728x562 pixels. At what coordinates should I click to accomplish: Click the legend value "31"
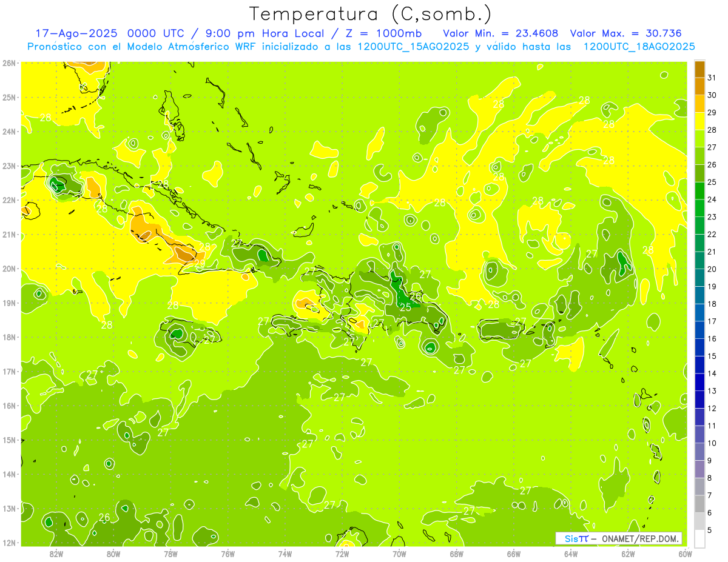click(712, 78)
